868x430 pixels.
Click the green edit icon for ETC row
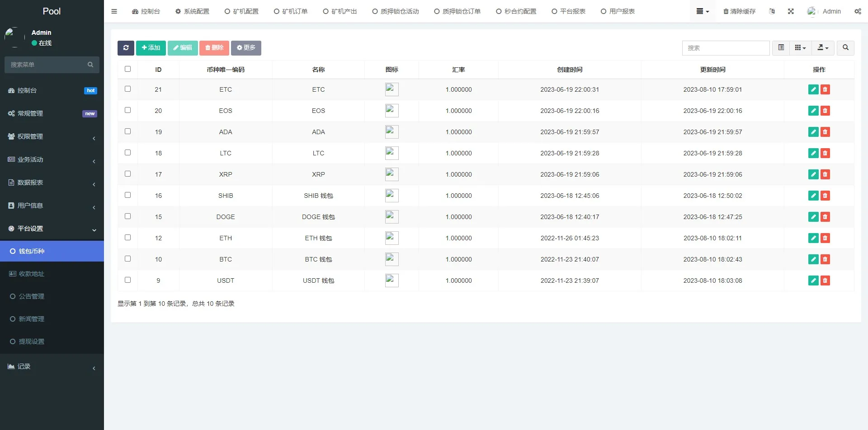click(813, 89)
